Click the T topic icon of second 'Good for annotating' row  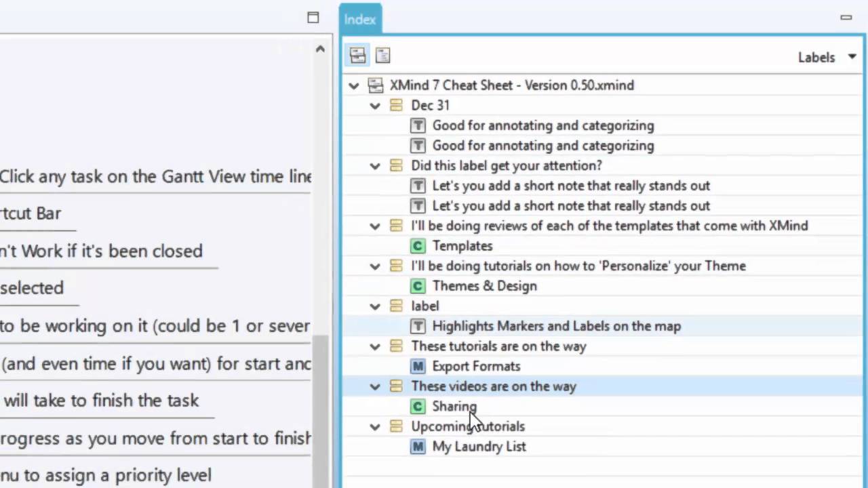tap(418, 146)
